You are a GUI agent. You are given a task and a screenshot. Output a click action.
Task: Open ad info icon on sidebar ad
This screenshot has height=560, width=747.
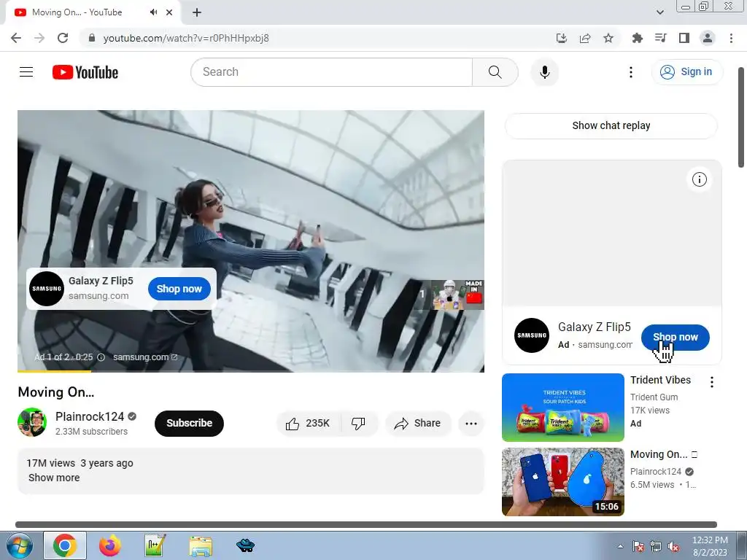coord(700,179)
